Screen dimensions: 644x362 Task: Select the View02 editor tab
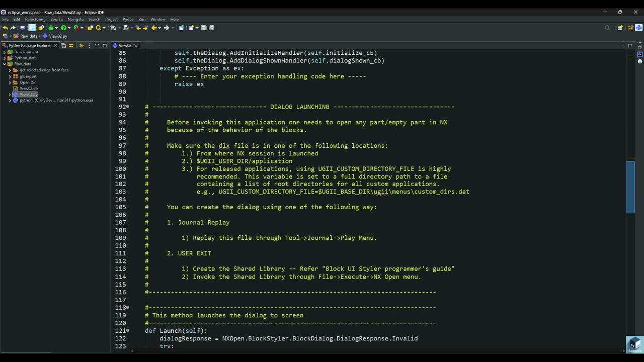(x=125, y=45)
